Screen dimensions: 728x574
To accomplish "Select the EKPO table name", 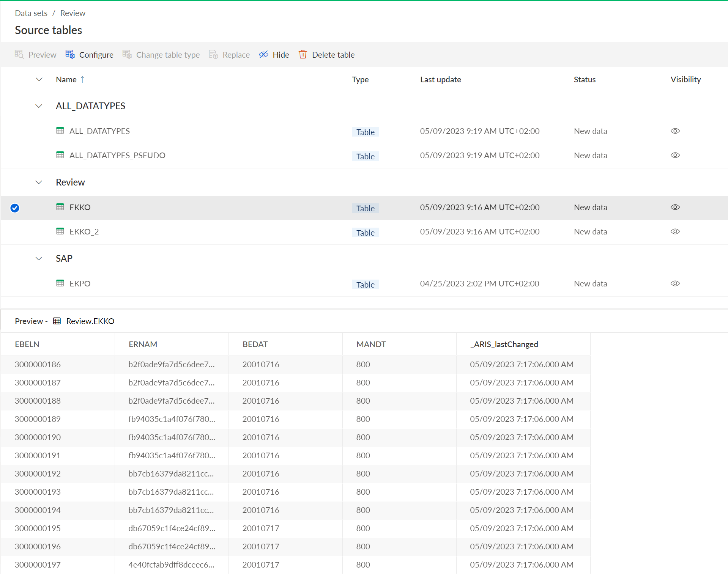I will 80,283.
